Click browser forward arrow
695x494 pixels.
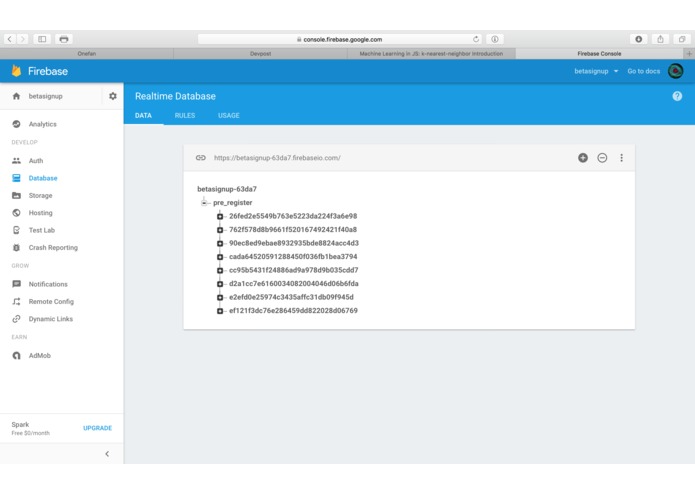click(23, 39)
